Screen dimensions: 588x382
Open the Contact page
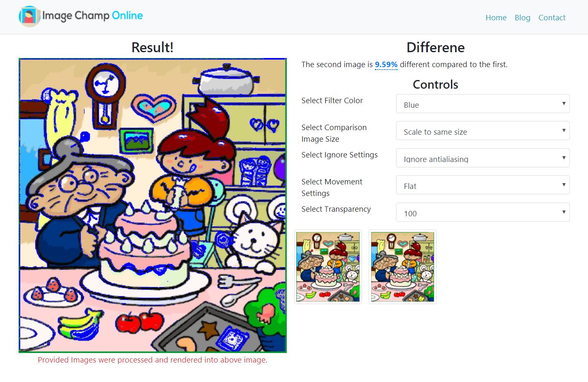point(552,17)
